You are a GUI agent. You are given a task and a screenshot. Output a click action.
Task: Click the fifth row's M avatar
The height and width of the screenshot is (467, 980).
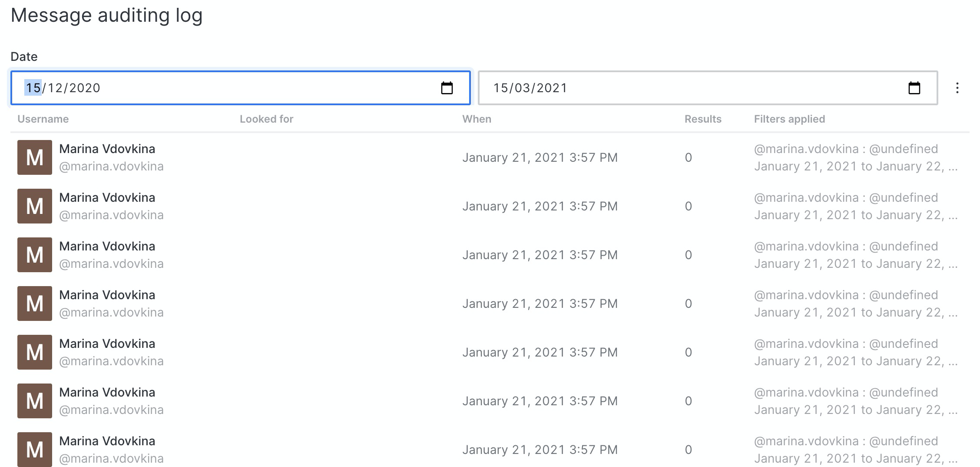(x=35, y=352)
